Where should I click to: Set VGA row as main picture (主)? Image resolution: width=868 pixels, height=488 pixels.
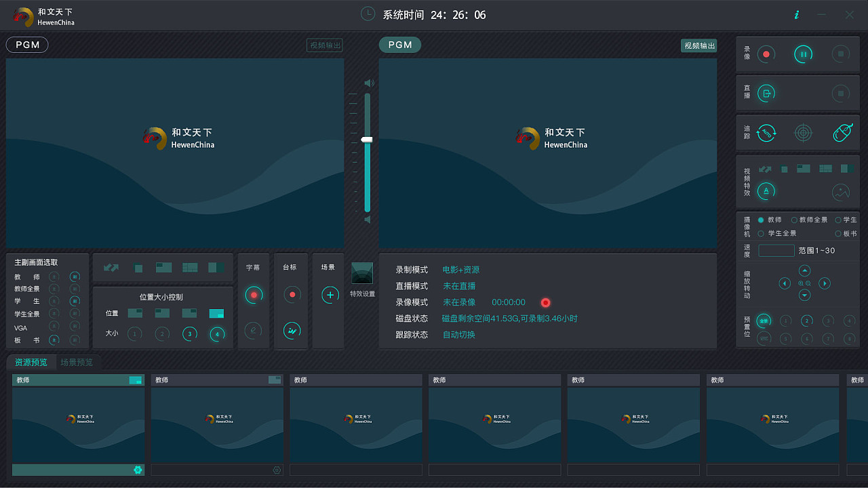pyautogui.click(x=54, y=327)
